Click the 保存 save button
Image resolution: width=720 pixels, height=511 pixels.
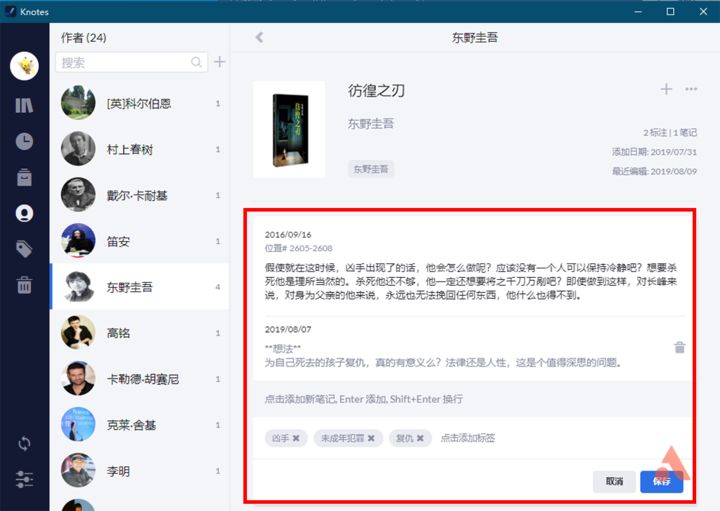pyautogui.click(x=662, y=481)
